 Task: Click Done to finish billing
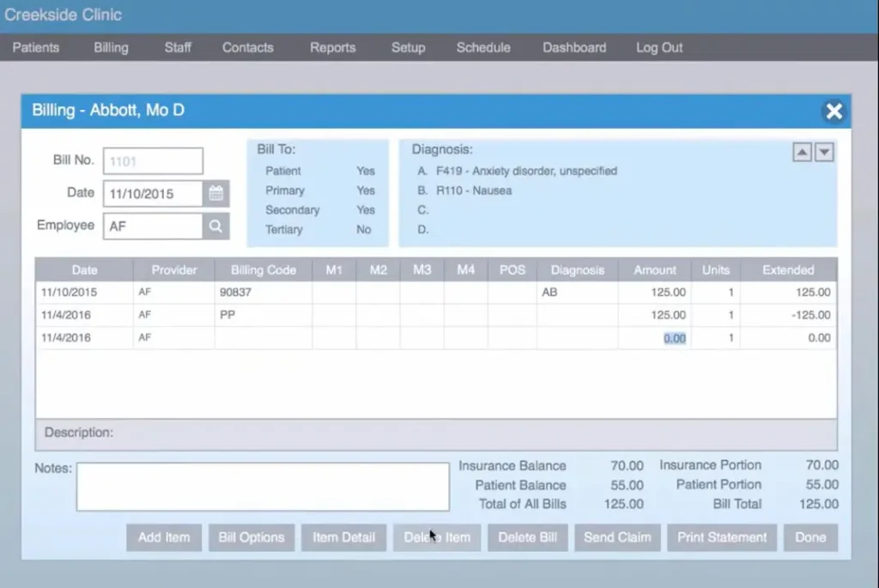click(809, 537)
